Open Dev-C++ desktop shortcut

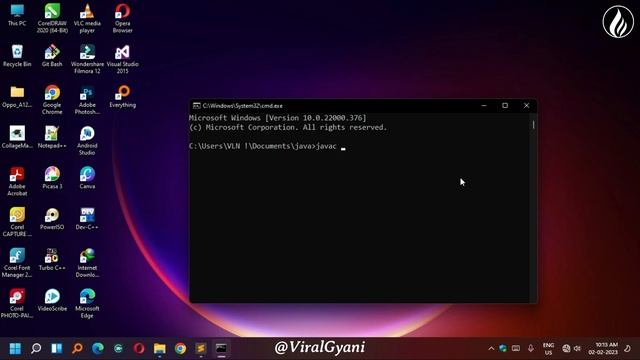(87, 219)
